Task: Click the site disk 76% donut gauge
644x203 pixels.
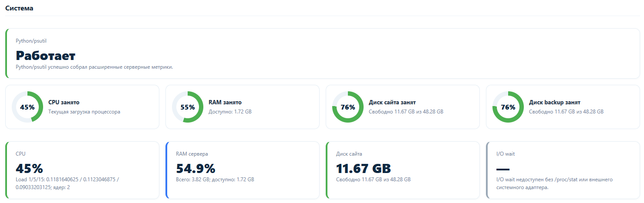Action: [x=348, y=107]
